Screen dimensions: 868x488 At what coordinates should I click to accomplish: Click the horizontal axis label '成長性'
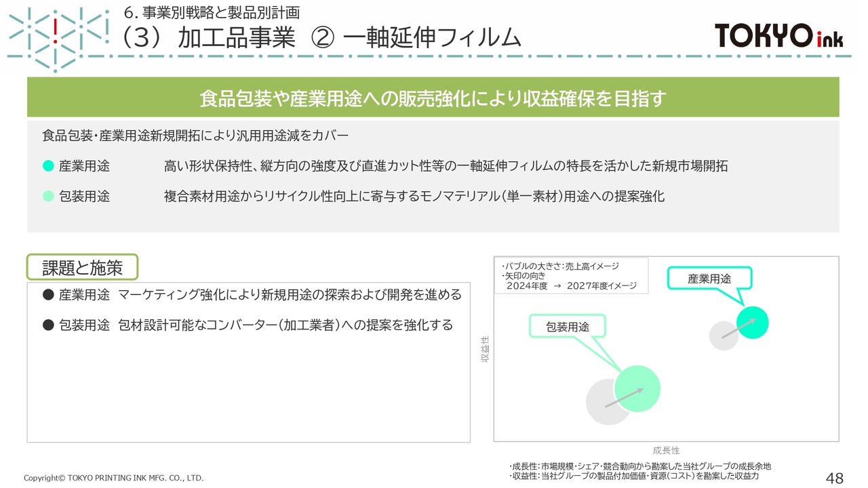pyautogui.click(x=666, y=450)
